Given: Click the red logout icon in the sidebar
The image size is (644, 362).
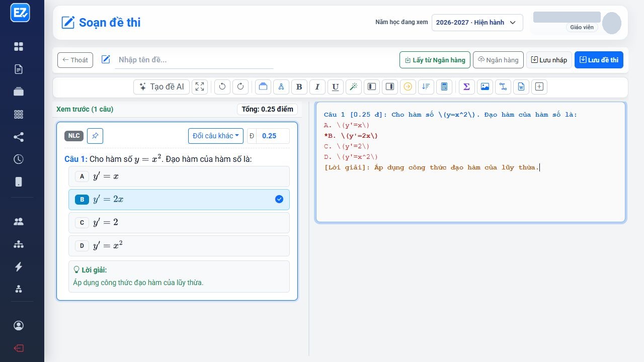Looking at the screenshot, I should pos(19,348).
